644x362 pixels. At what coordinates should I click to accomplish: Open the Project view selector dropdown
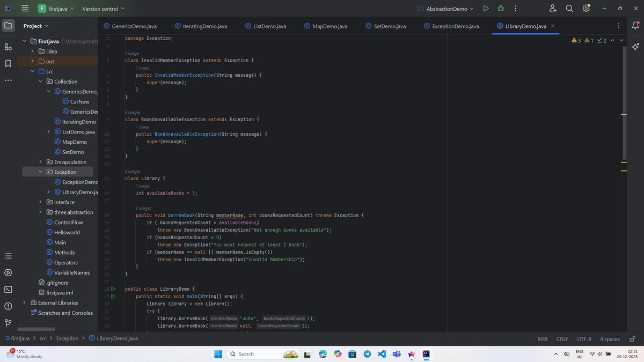point(36,26)
